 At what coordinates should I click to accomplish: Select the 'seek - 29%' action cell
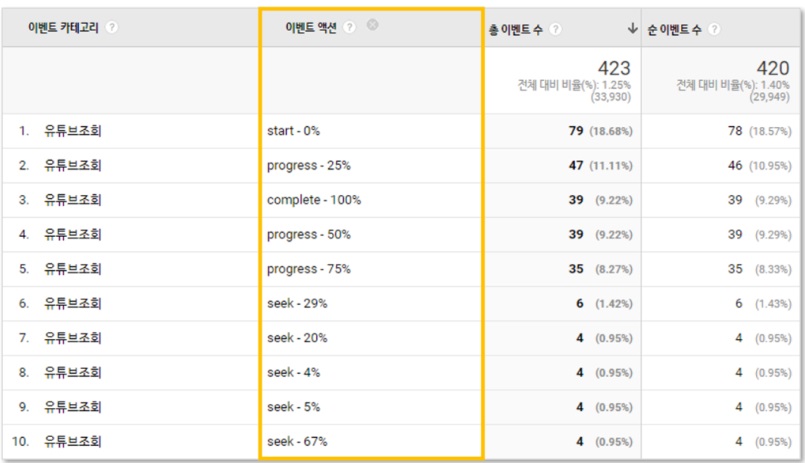pos(297,303)
